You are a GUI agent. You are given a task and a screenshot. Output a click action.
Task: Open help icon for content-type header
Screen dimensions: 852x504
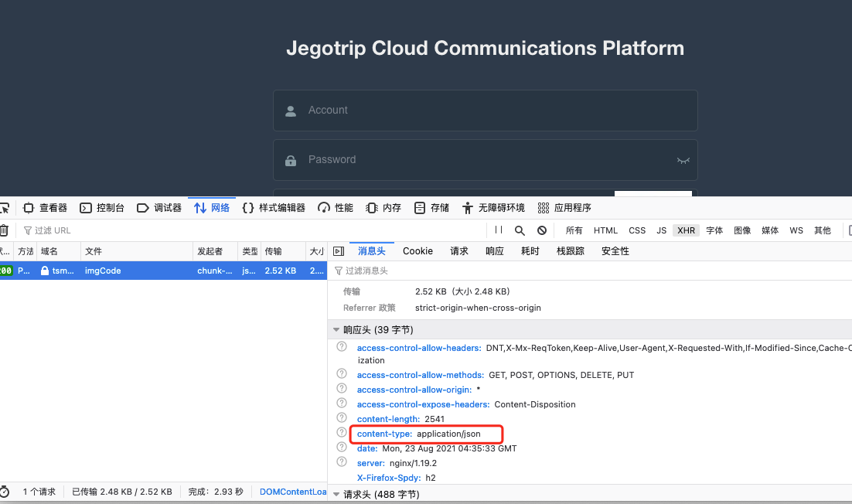pos(341,432)
